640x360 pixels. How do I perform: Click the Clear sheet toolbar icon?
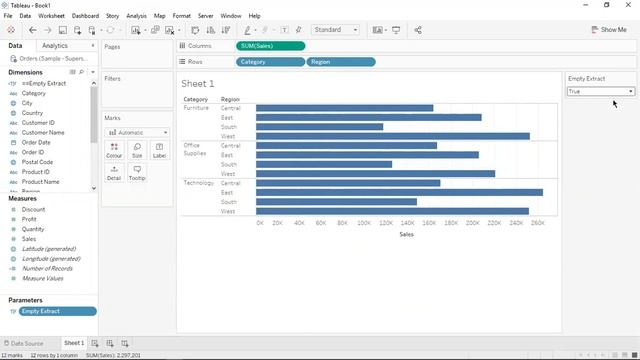click(169, 30)
